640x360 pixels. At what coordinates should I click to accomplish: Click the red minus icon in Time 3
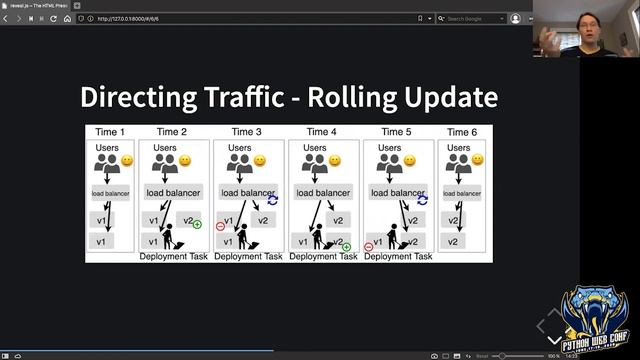tap(220, 226)
